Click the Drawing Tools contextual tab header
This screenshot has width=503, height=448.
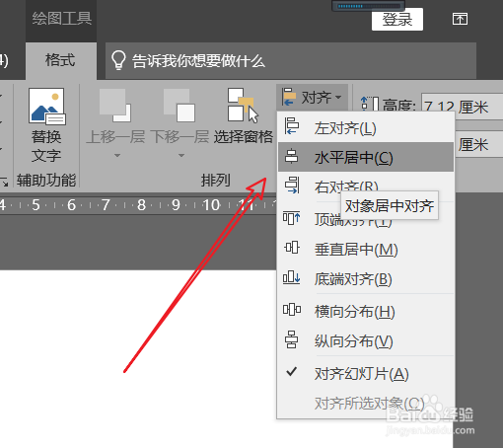[x=61, y=19]
